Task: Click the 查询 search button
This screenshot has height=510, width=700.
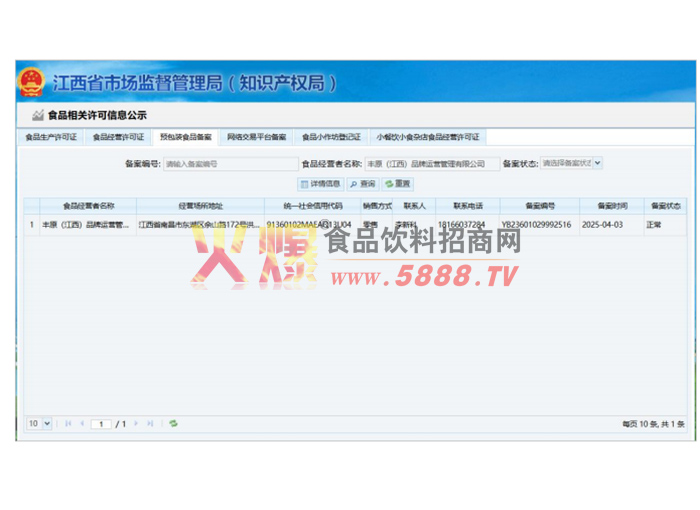Action: pos(363,184)
